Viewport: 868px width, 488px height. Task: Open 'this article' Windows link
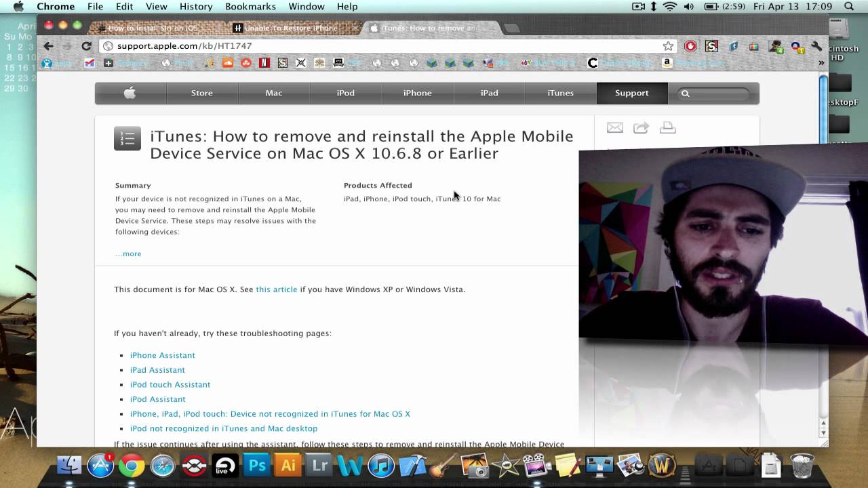point(277,289)
